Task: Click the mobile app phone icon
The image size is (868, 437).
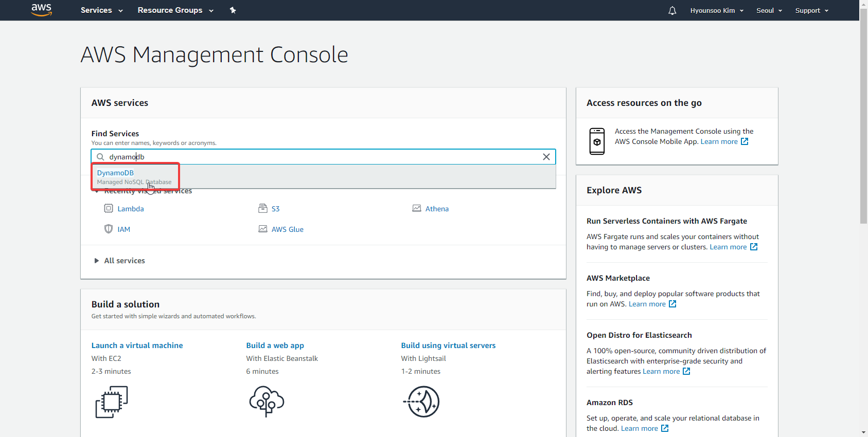Action: point(597,141)
